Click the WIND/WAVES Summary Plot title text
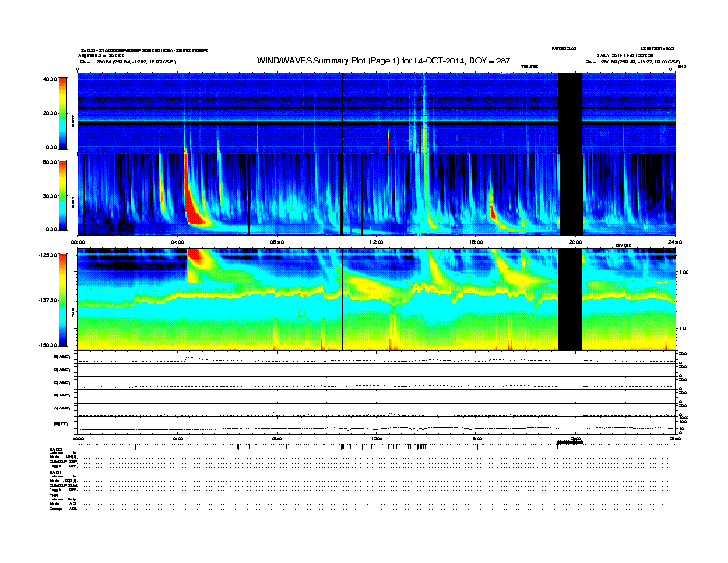728x563 pixels. pyautogui.click(x=383, y=61)
